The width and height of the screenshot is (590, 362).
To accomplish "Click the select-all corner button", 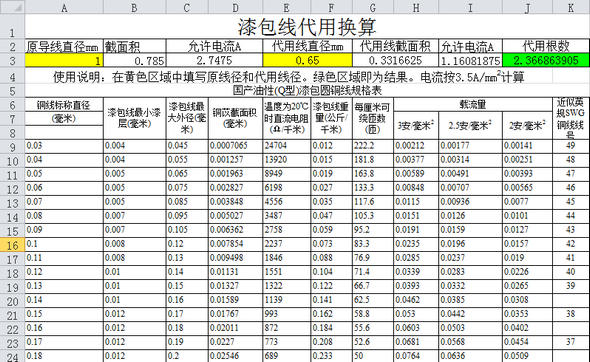I will (x=12, y=7).
